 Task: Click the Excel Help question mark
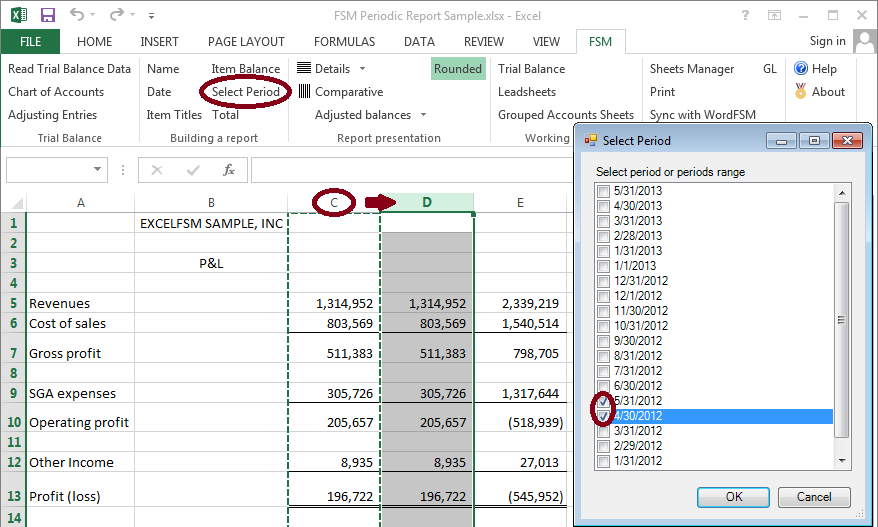745,15
